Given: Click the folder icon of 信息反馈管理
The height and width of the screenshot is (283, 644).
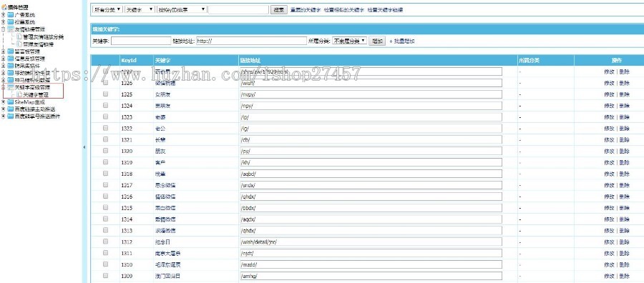Looking at the screenshot, I should point(10,59).
